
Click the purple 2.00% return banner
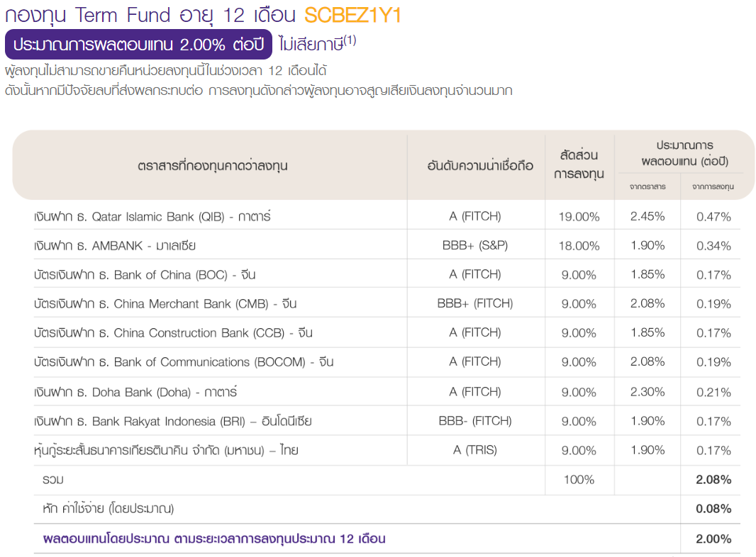pyautogui.click(x=138, y=45)
